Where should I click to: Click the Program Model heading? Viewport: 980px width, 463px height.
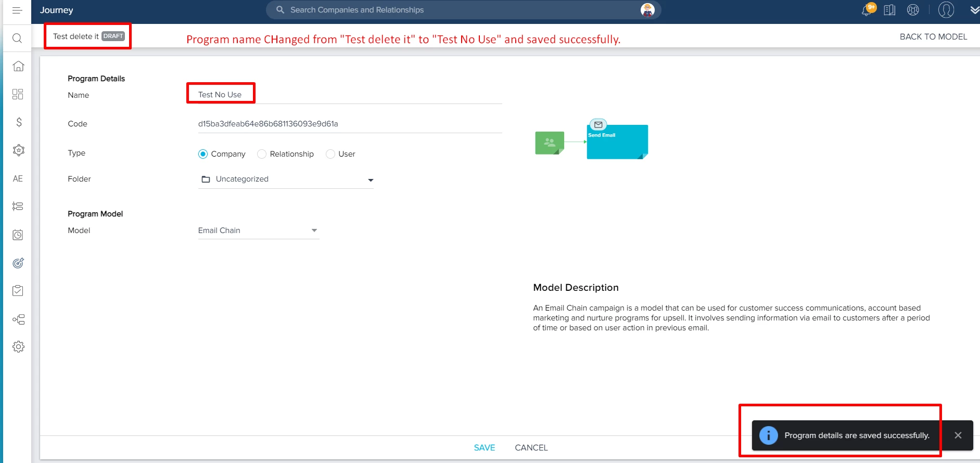(x=95, y=214)
